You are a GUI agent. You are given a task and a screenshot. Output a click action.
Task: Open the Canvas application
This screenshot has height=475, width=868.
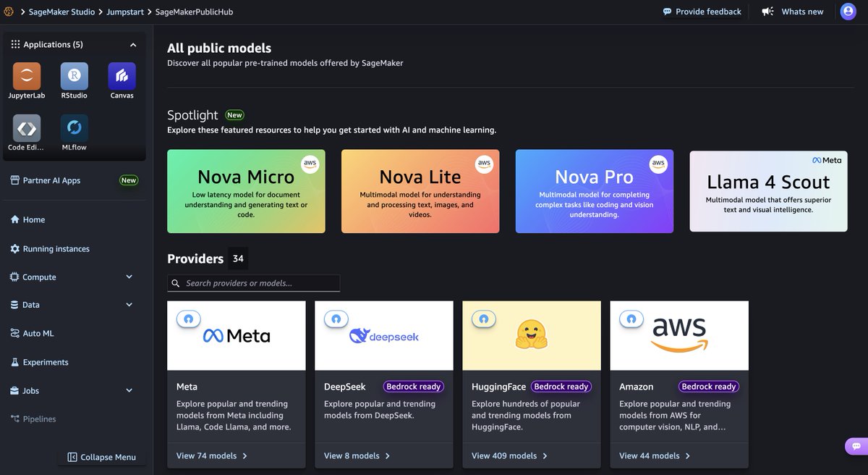pyautogui.click(x=121, y=76)
